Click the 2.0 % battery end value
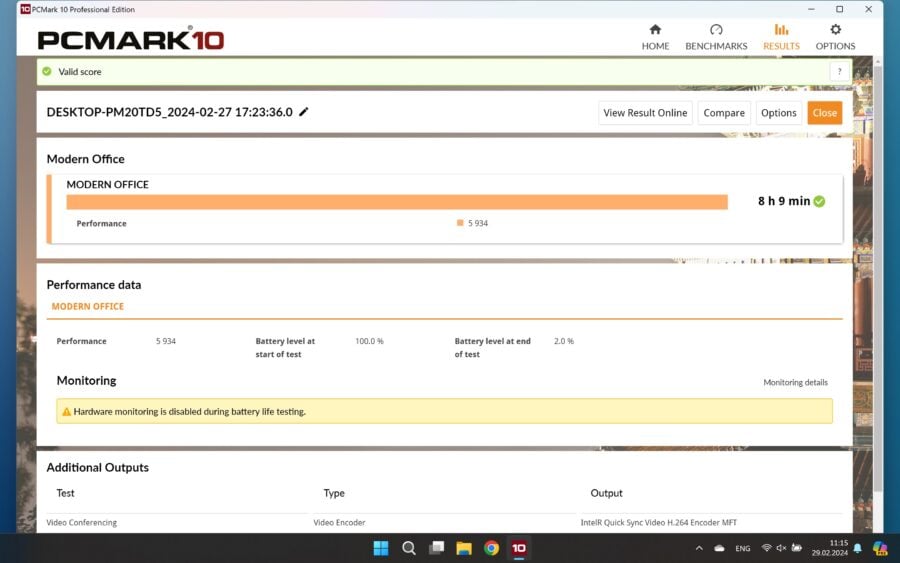This screenshot has width=900, height=563. (x=564, y=341)
